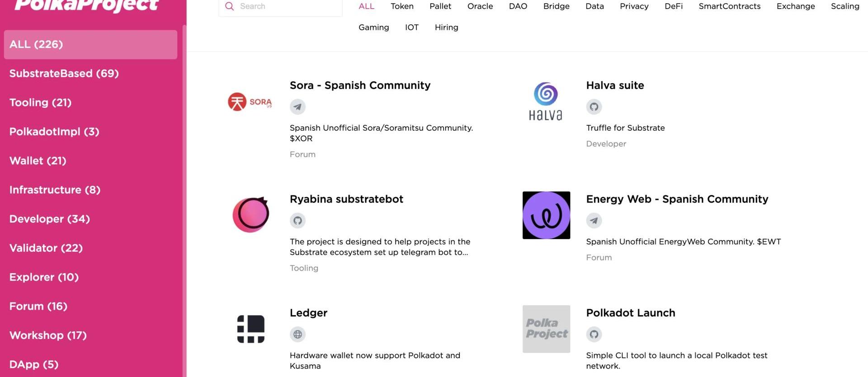868x377 pixels.
Task: Click the Ryabina pink circle logo
Action: point(251,215)
